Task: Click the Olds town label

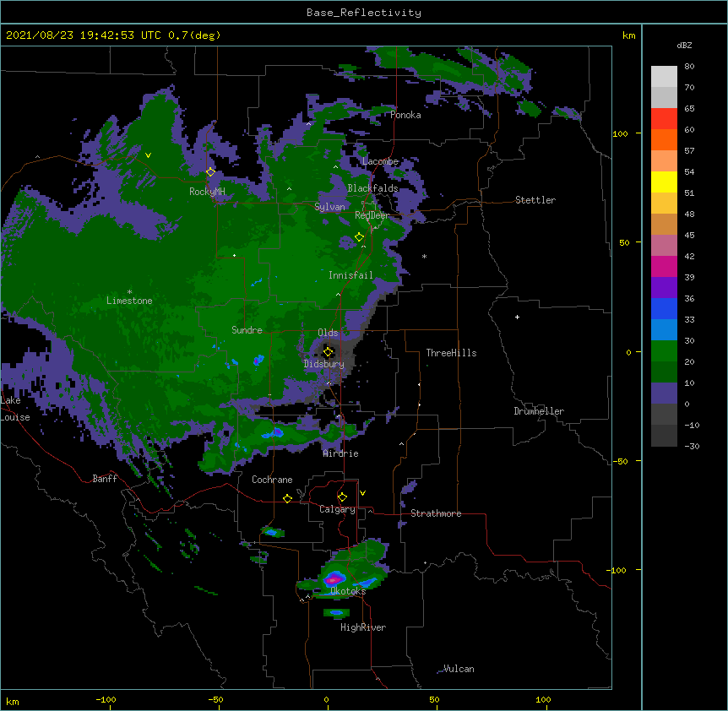Action: pyautogui.click(x=328, y=333)
